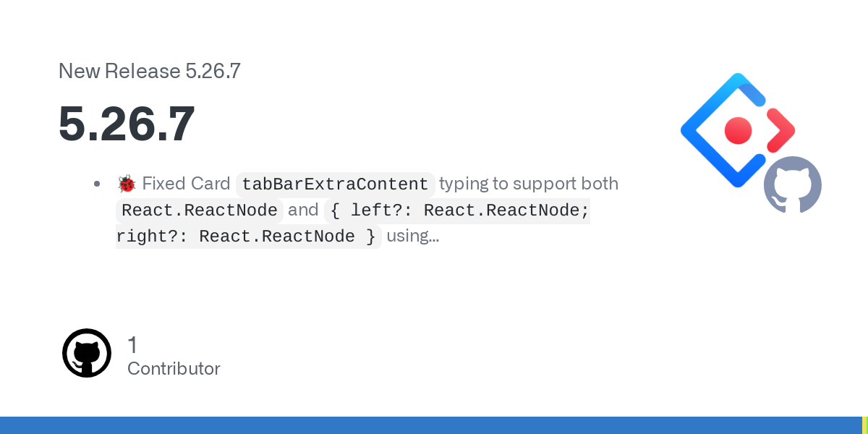Select the tabBarExtraContent code label
Image resolution: width=868 pixels, height=434 pixels.
[x=335, y=184]
